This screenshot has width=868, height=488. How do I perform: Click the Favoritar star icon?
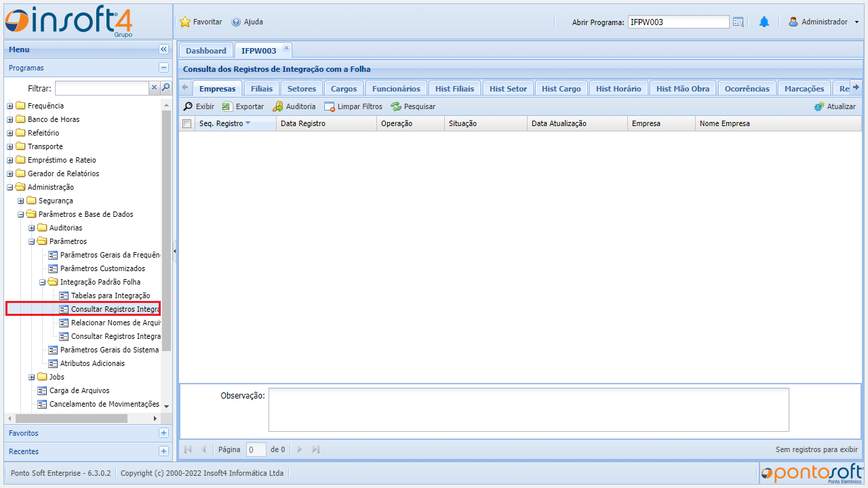(185, 22)
